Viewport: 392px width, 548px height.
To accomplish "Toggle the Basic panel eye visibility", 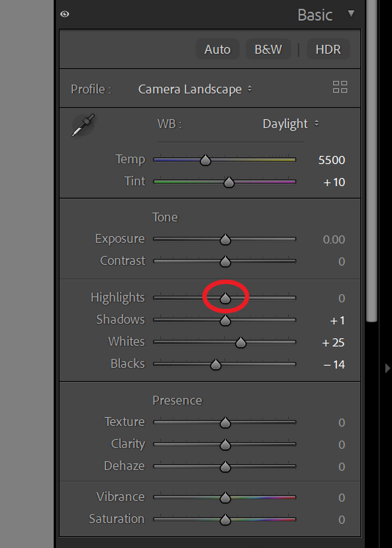I will [65, 14].
